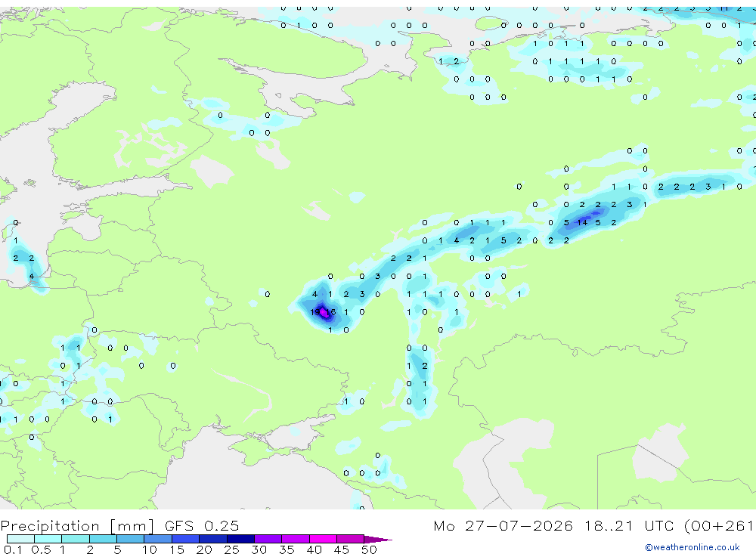
Task: Click the 5–10 mm legend swatch
Action: point(131,539)
